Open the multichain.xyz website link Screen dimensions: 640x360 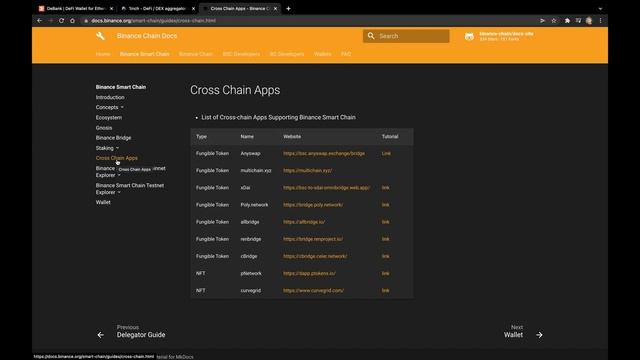click(x=307, y=171)
